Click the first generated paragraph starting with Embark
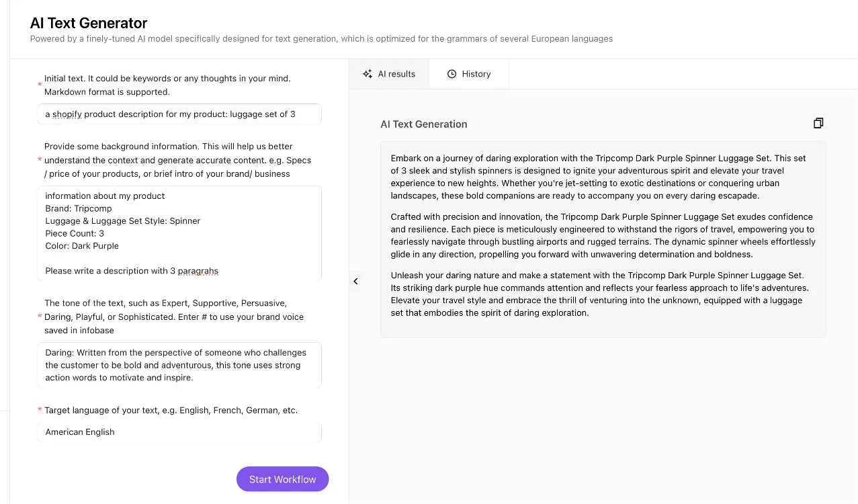 pos(603,177)
